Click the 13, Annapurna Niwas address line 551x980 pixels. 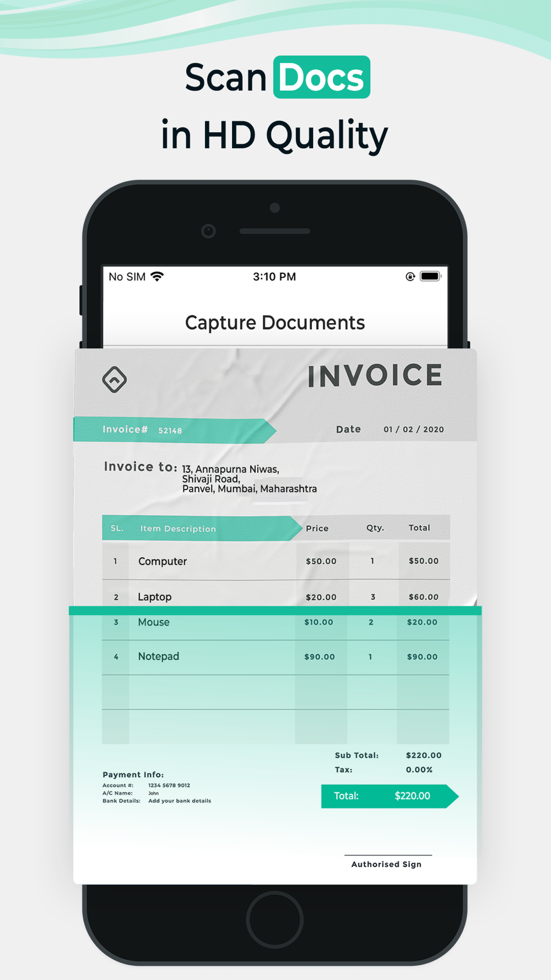coord(230,469)
